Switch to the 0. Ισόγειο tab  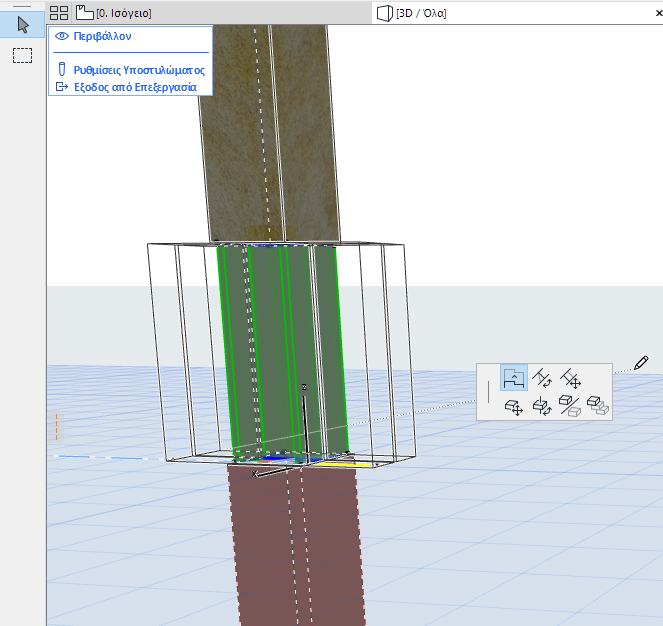[x=122, y=13]
